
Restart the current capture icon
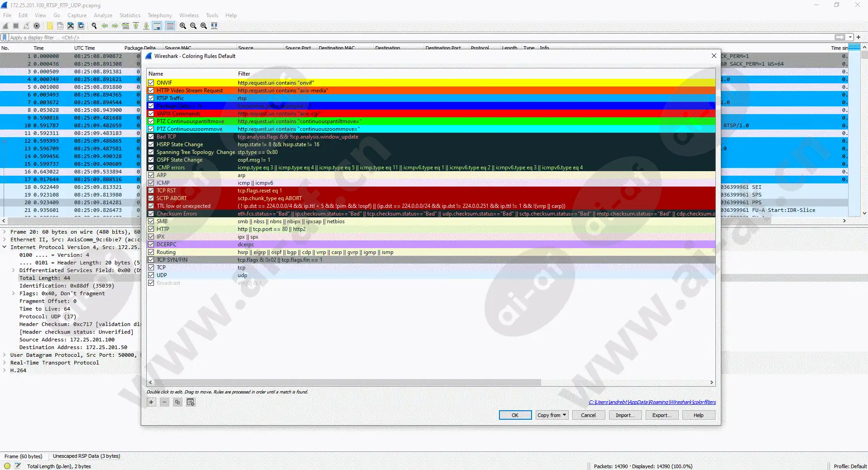click(26, 26)
